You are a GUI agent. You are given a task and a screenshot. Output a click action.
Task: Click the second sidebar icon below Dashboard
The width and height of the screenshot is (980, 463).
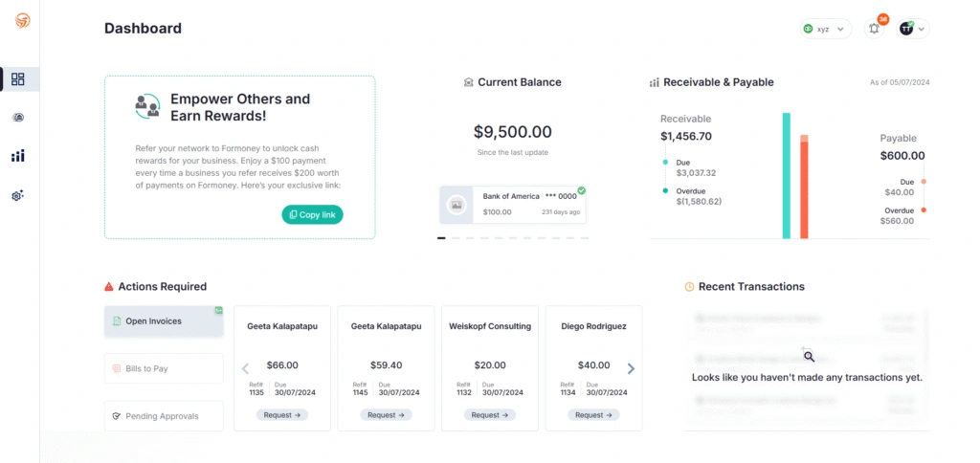(x=18, y=118)
